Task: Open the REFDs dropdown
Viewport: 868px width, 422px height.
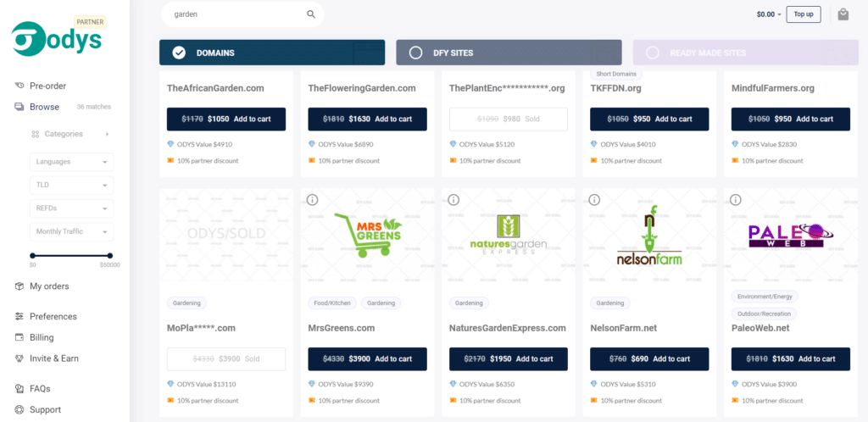Action: click(71, 208)
